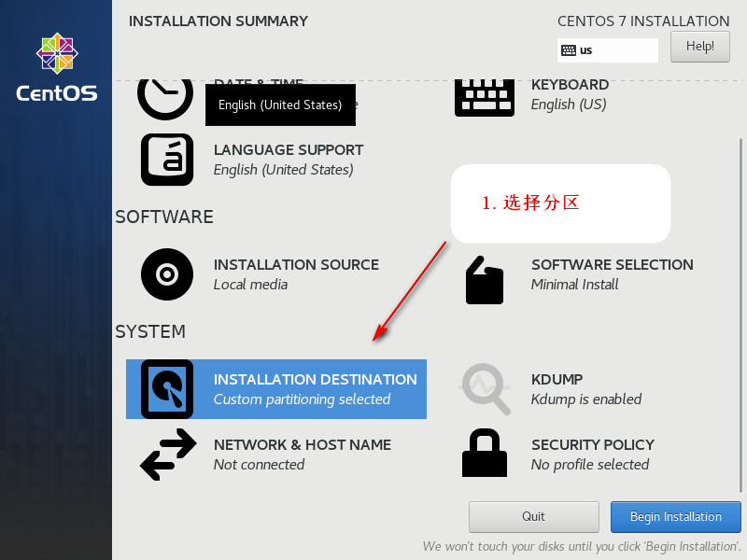Click 'Minimal Install' status text
Viewport: 747px width, 560px height.
click(x=574, y=285)
